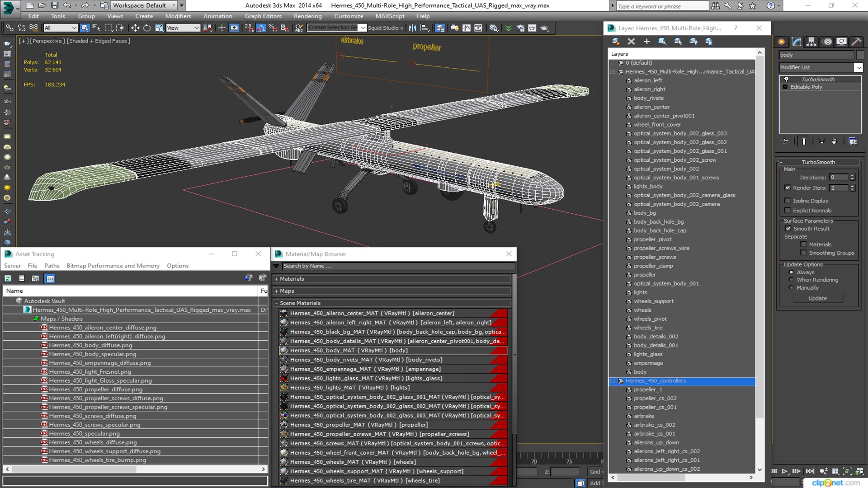
Task: Click Refresh icon in Asset Tracking
Action: (x=8, y=278)
